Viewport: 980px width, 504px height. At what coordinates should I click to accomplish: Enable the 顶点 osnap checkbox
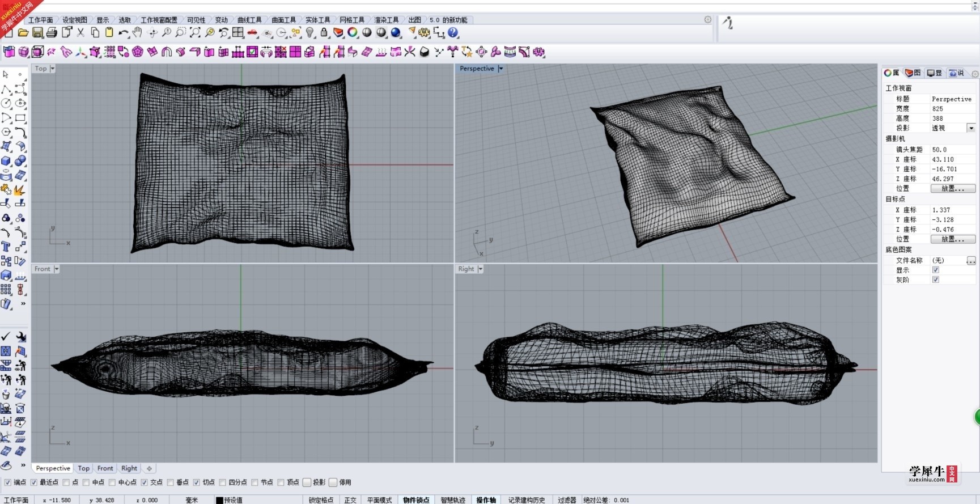[x=281, y=482]
